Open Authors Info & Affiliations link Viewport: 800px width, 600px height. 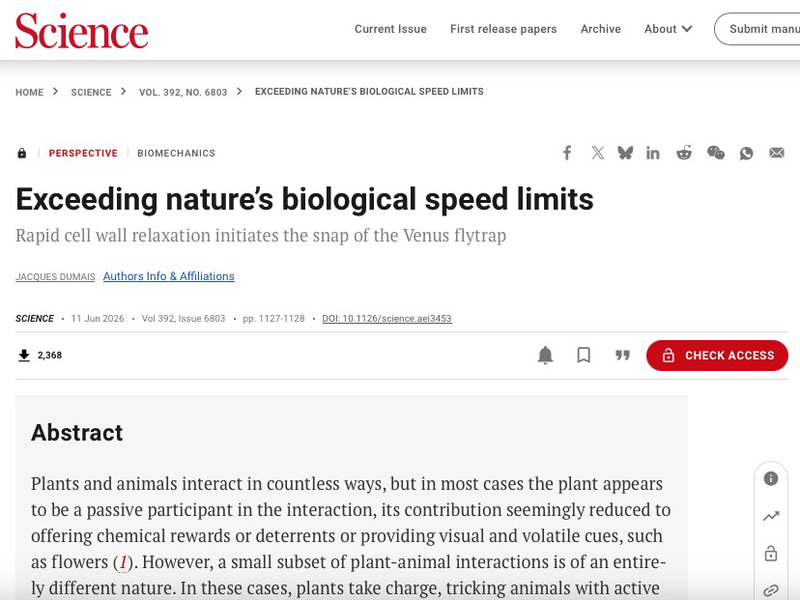169,276
